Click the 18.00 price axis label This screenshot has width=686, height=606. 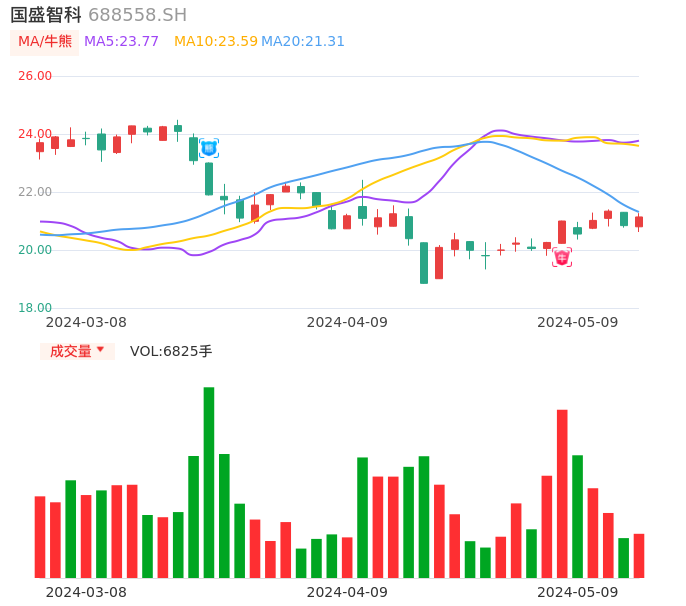point(35,308)
